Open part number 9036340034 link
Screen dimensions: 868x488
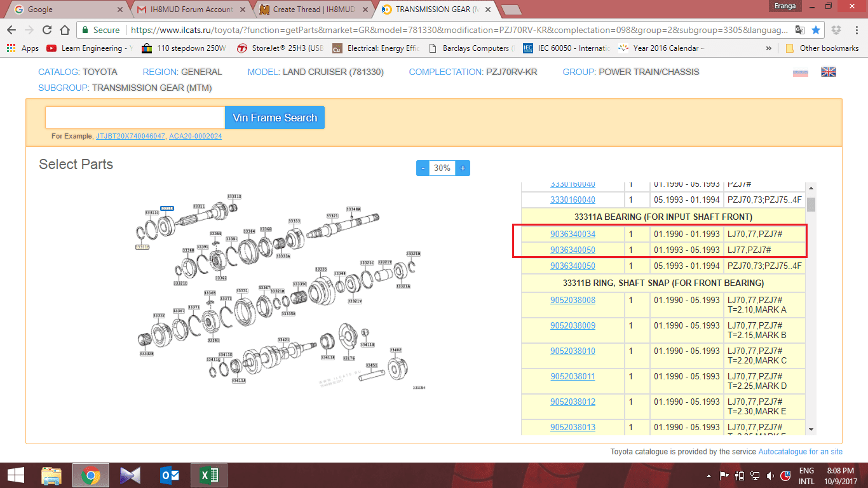(x=573, y=234)
